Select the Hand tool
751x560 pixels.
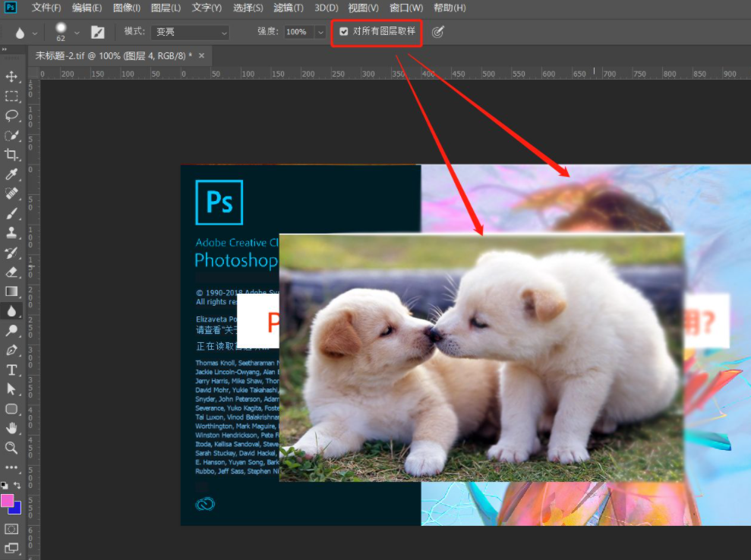(x=11, y=429)
